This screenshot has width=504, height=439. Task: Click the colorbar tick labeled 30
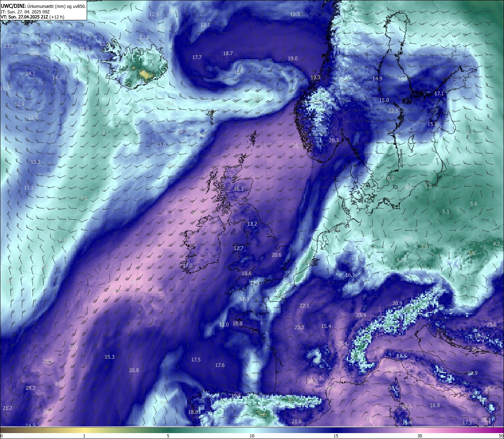(x=420, y=436)
